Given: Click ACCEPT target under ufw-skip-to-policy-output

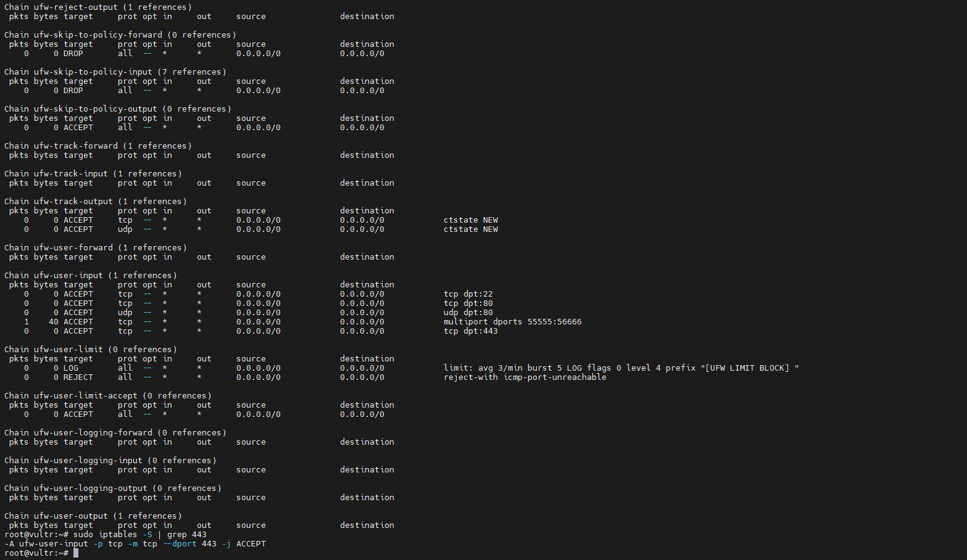Looking at the screenshot, I should click(x=78, y=128).
